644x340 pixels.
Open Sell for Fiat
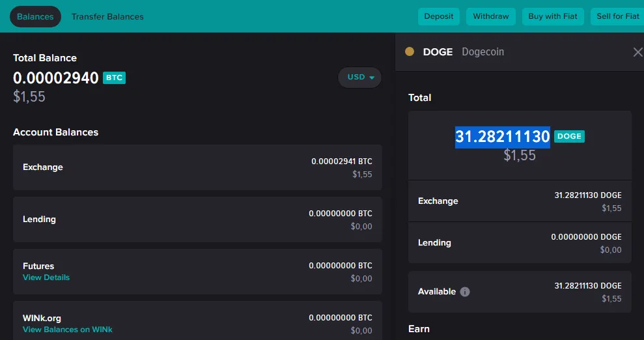617,16
